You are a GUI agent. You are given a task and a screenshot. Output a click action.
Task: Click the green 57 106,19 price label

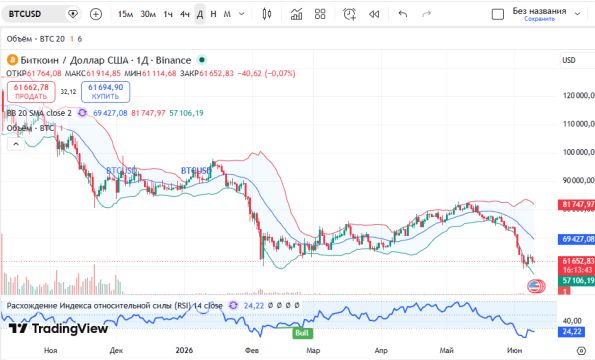click(x=576, y=281)
